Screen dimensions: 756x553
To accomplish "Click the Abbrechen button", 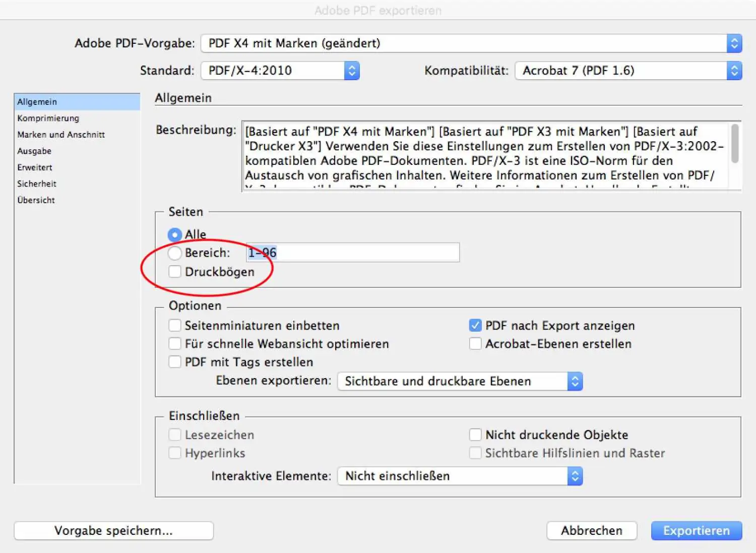I will (x=591, y=531).
